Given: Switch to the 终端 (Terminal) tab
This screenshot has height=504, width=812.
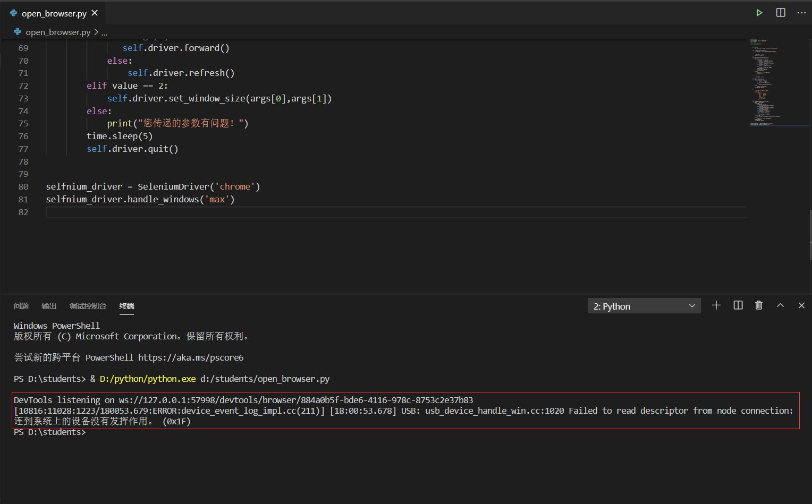Looking at the screenshot, I should tap(126, 306).
